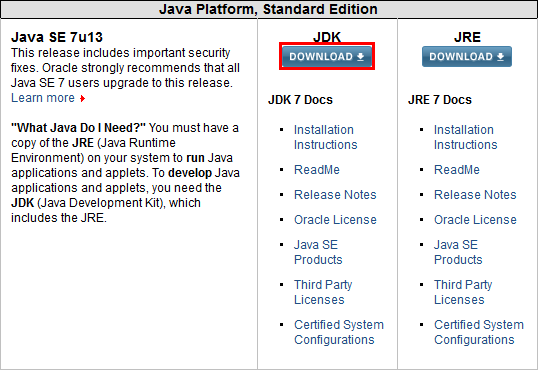This screenshot has width=538, height=370.
Task: Click the red arrow beside Learn more
Action: click(x=82, y=99)
